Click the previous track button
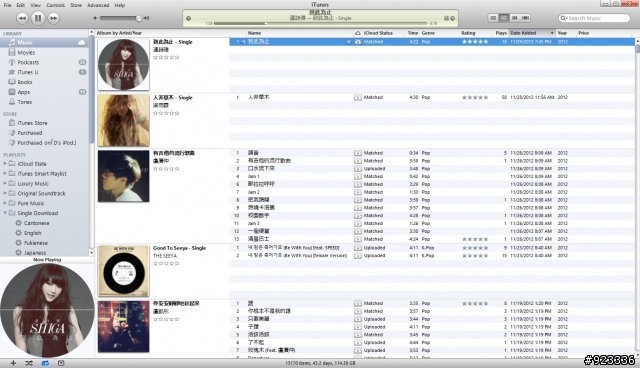This screenshot has width=640, height=368. [22, 18]
